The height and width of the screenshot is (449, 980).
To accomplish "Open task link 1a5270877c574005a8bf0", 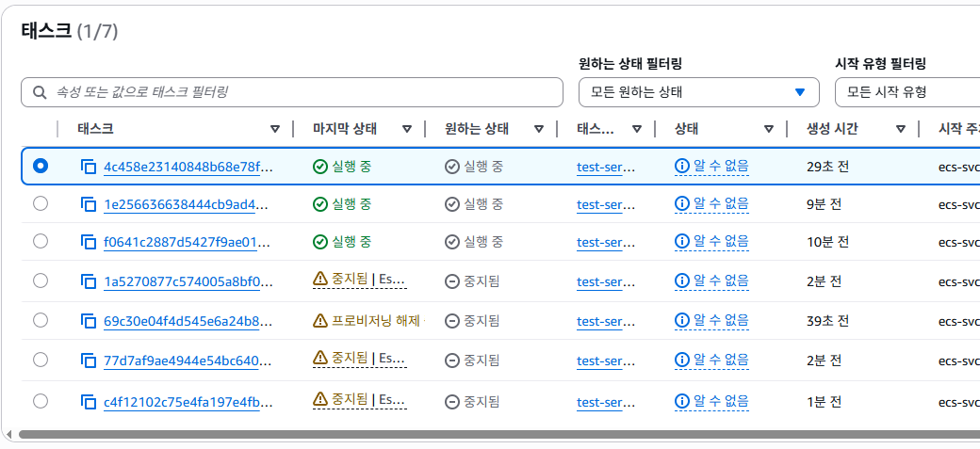I will click(188, 281).
